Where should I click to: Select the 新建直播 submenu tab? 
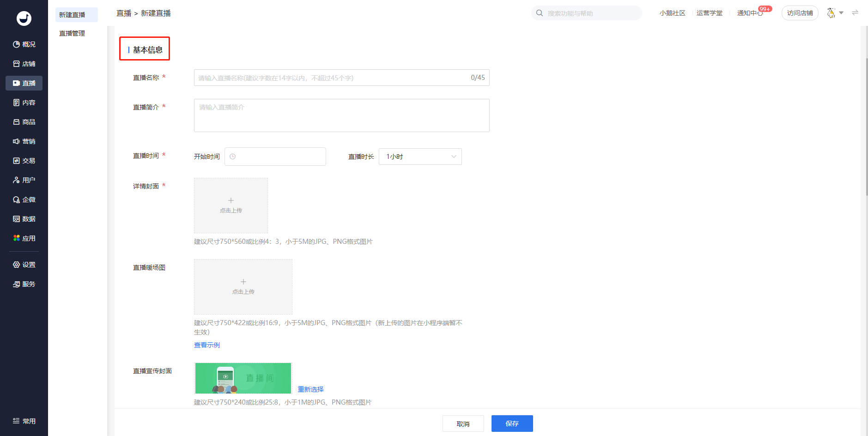pos(77,15)
